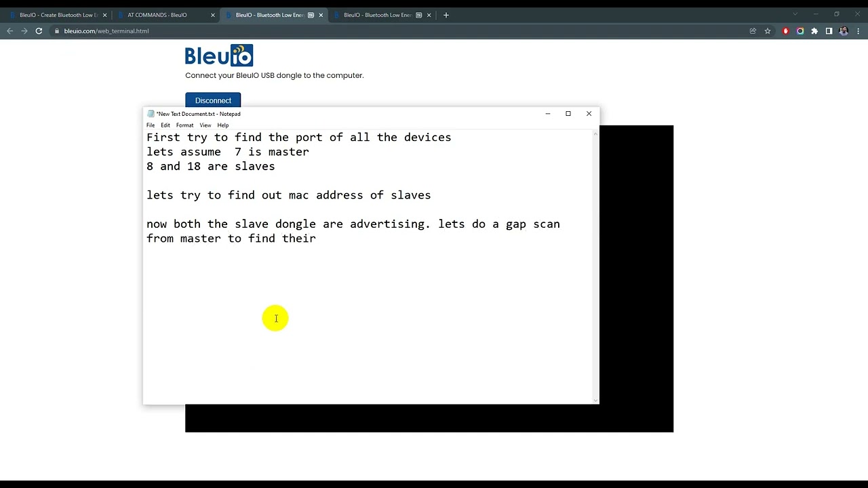Screen dimensions: 868x488
Task: Expand the tab search chevron
Action: (795, 14)
